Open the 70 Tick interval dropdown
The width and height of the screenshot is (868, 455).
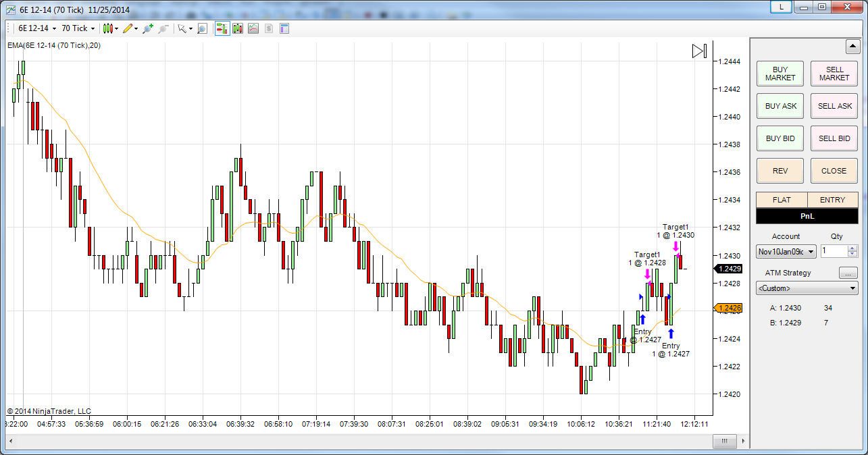pos(78,28)
